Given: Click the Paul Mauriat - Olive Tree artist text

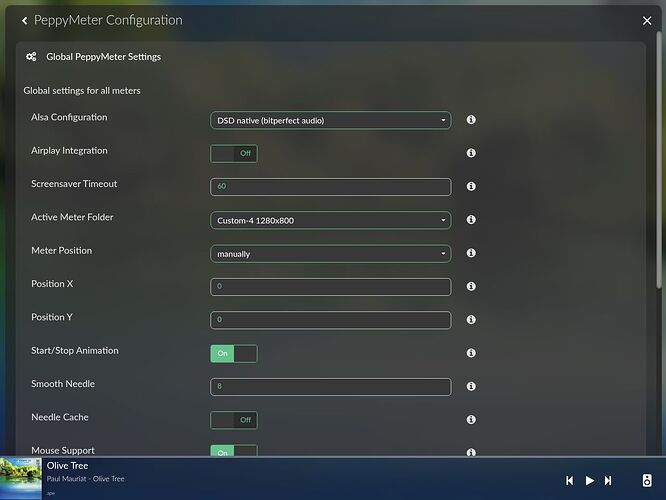Looking at the screenshot, I should click(85, 479).
